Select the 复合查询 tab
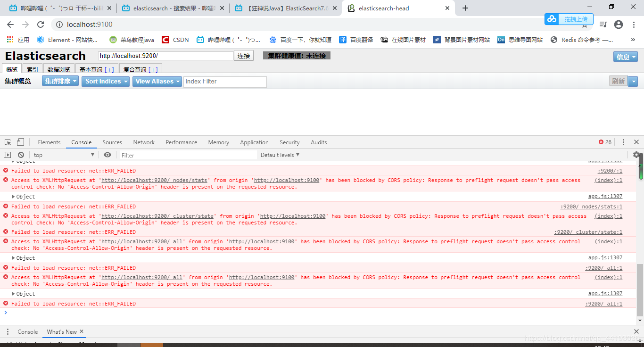Image resolution: width=644 pixels, height=347 pixels. point(140,69)
